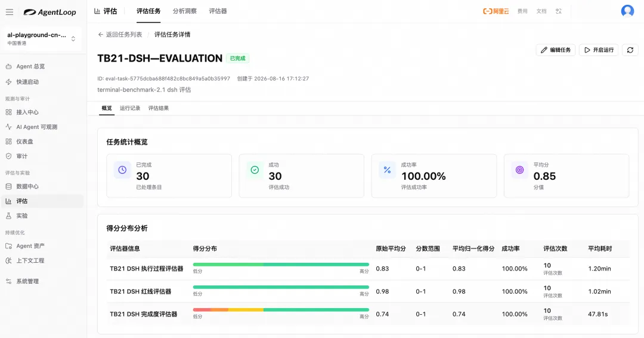Viewport: 644px width, 338px height.
Task: Click the 仪表盘 dashboard icon
Action: point(8,142)
